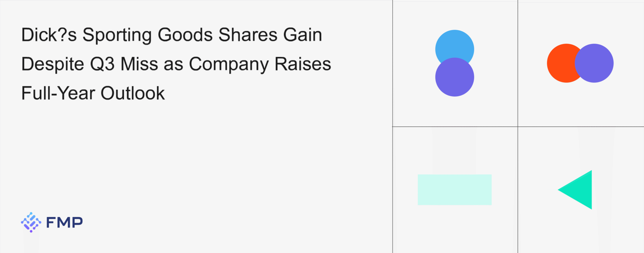This screenshot has height=253, width=644.
Task: Click the word "Despite" in the headline
Action: pos(53,64)
